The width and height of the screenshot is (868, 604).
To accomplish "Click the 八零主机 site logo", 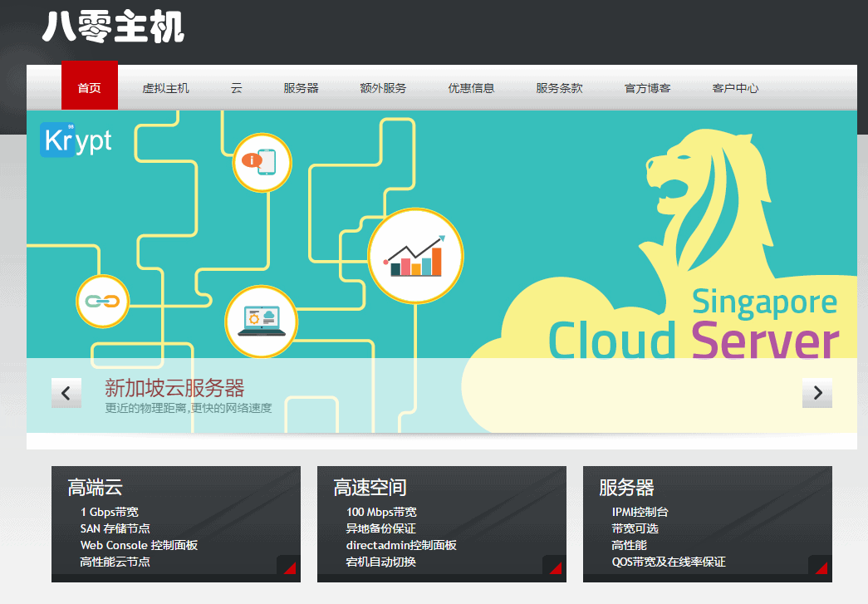I will (113, 27).
